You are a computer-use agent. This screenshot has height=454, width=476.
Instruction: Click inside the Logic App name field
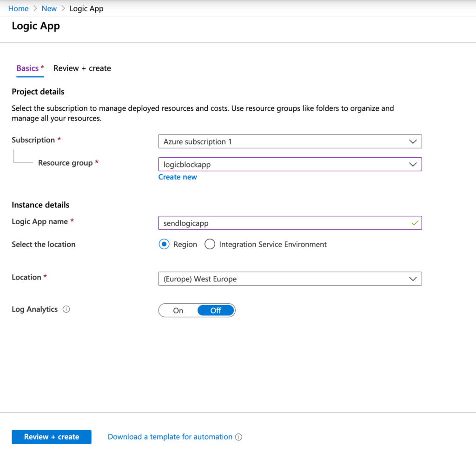click(279, 223)
